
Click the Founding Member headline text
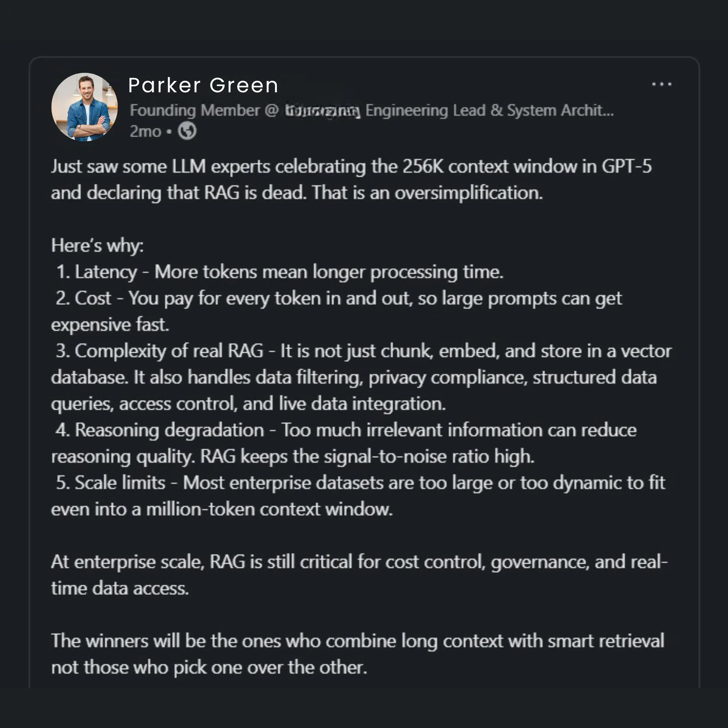[194, 110]
